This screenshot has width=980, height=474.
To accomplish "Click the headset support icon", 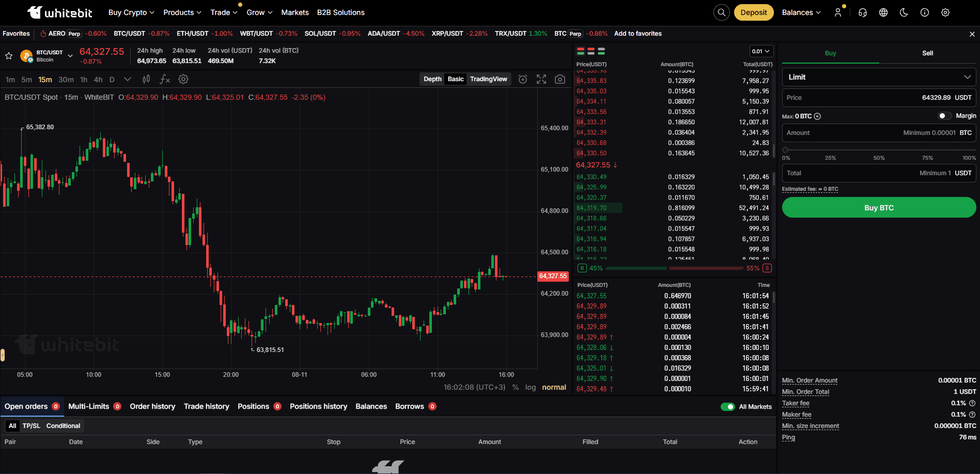I will [x=863, y=12].
